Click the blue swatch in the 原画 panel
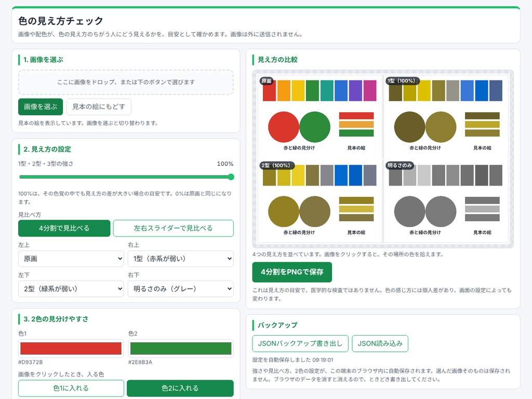Screen dimensions: 532x399 [341, 90]
